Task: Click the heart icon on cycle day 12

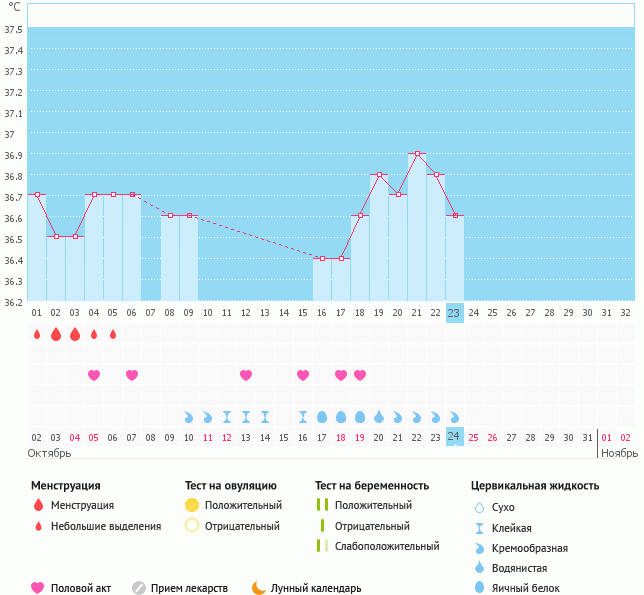Action: pyautogui.click(x=245, y=375)
